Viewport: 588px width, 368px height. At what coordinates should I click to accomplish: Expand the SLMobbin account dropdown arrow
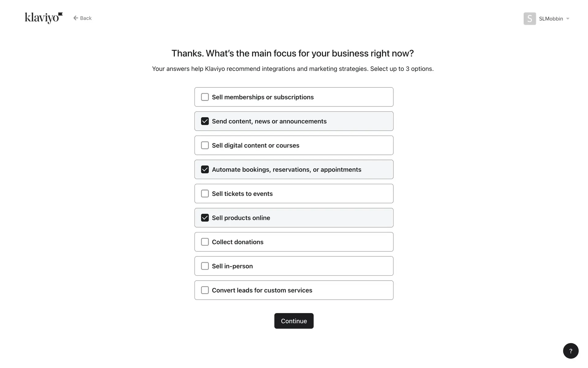click(568, 19)
